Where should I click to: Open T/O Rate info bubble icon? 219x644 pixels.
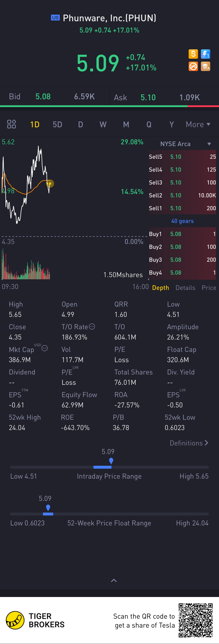point(92,326)
